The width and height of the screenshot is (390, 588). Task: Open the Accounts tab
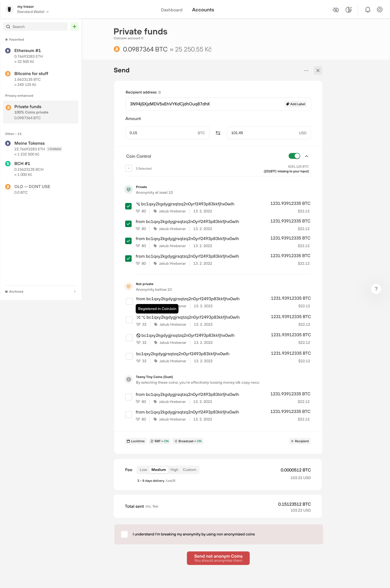[203, 10]
